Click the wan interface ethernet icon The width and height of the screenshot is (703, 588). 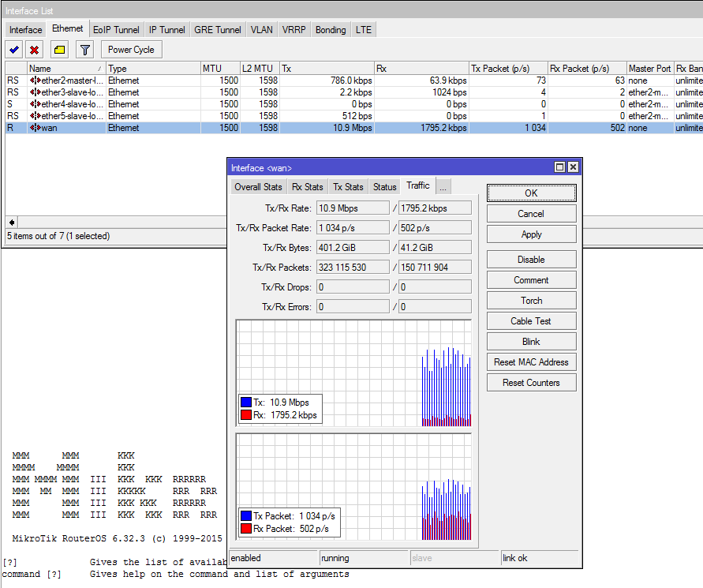(x=35, y=128)
